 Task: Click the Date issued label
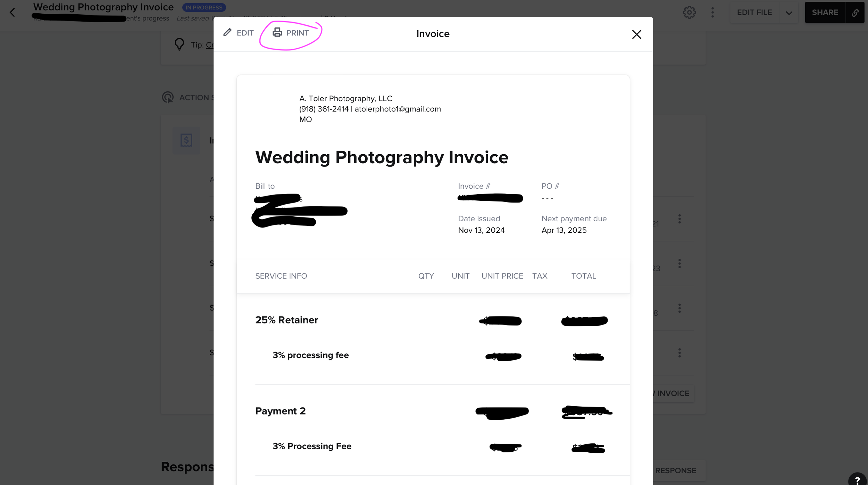[x=479, y=219]
